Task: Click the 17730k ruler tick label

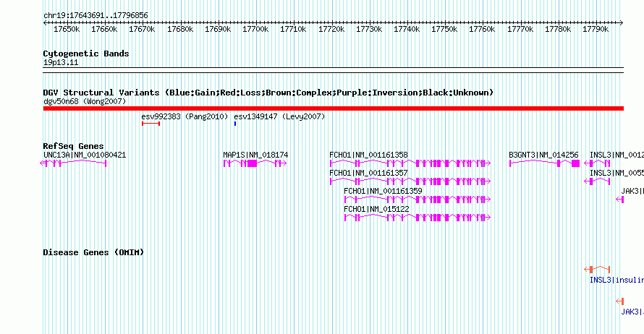Action: (x=369, y=29)
